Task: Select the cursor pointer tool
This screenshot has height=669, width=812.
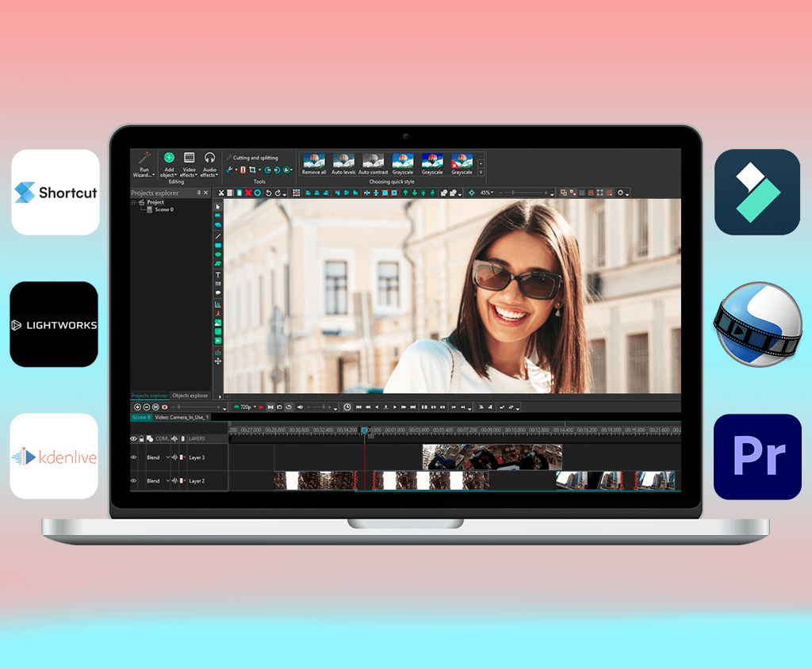Action: point(217,207)
